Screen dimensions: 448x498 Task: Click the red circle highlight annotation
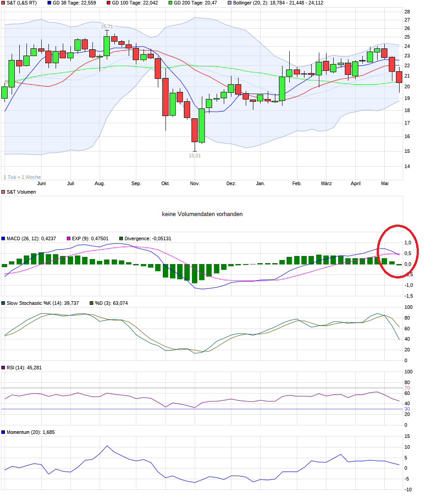click(397, 251)
